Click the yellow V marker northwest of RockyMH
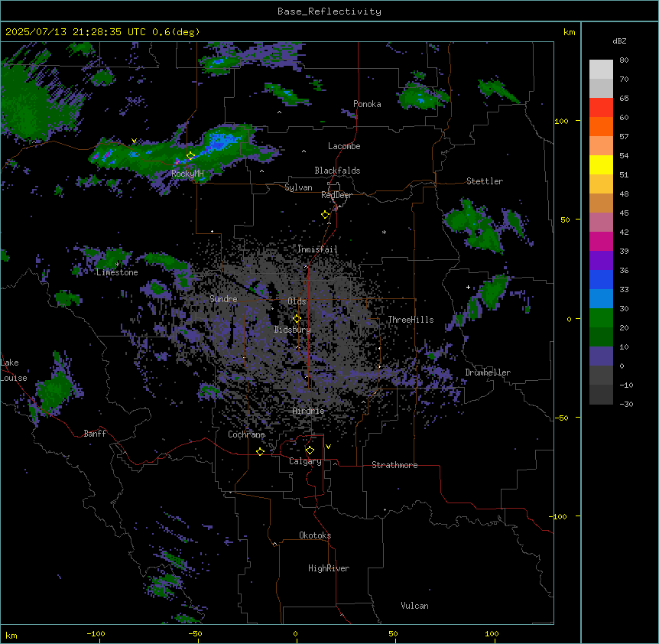Viewport: 659px width, 644px height. coord(134,141)
